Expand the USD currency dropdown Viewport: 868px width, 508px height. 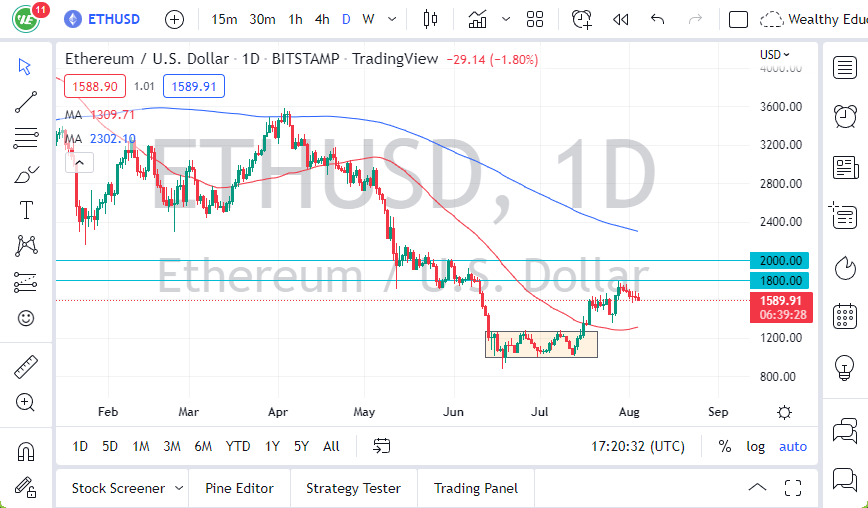click(x=775, y=54)
